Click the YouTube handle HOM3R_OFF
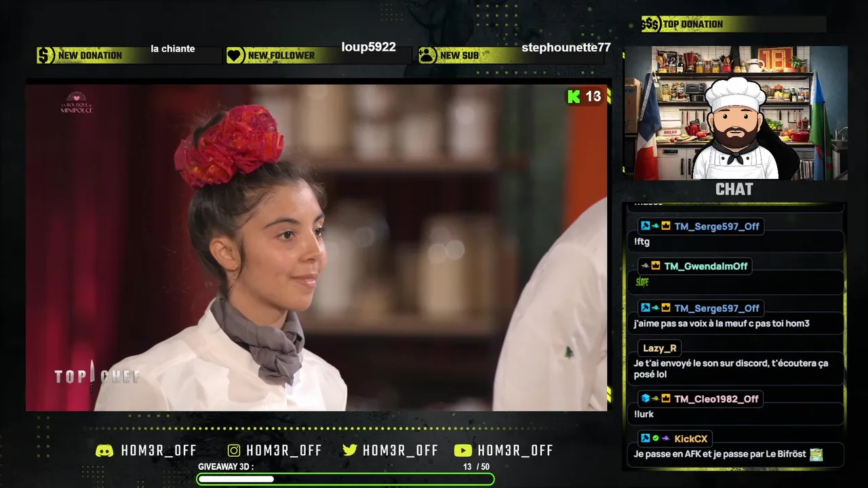The width and height of the screenshot is (868, 488). click(x=515, y=451)
